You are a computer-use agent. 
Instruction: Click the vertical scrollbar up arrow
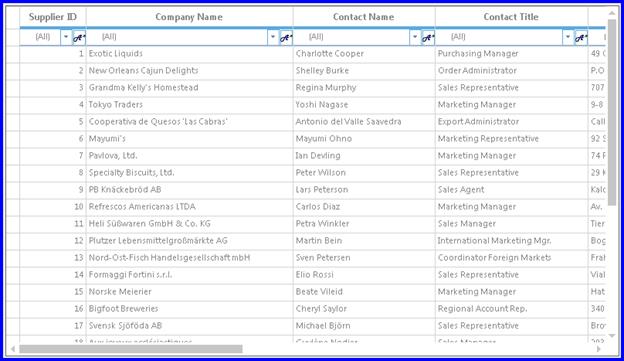coord(612,13)
